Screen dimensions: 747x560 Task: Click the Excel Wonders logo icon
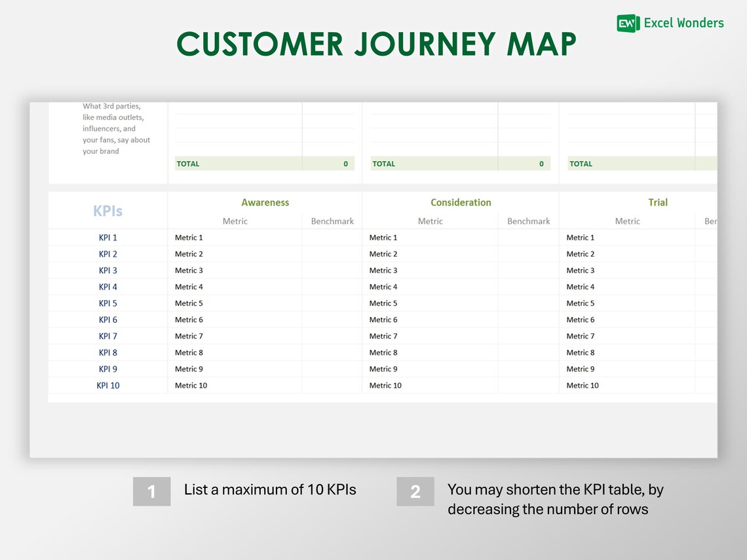(x=626, y=23)
